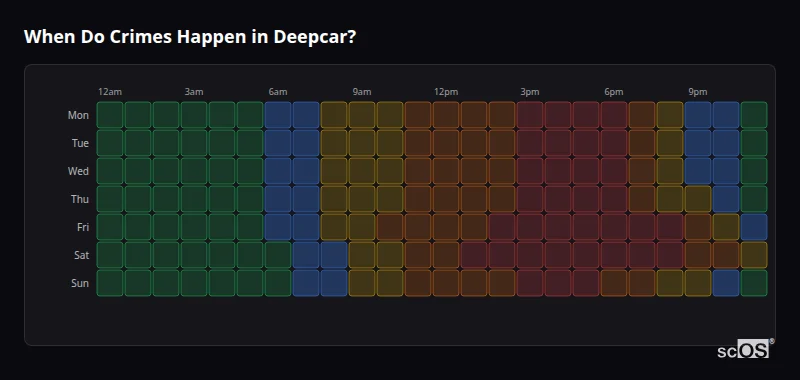Click the Wednesday 1am green cell
The width and height of the screenshot is (800, 380).
click(138, 171)
